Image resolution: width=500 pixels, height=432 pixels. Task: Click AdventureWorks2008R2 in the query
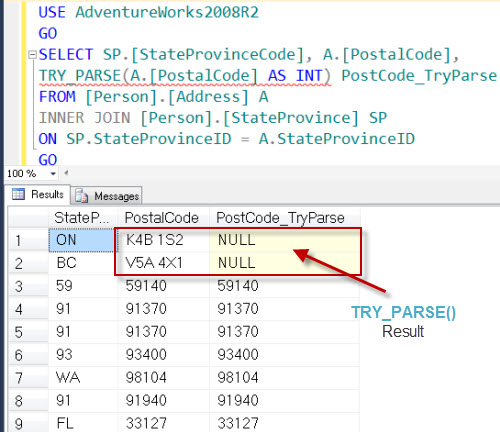[167, 12]
